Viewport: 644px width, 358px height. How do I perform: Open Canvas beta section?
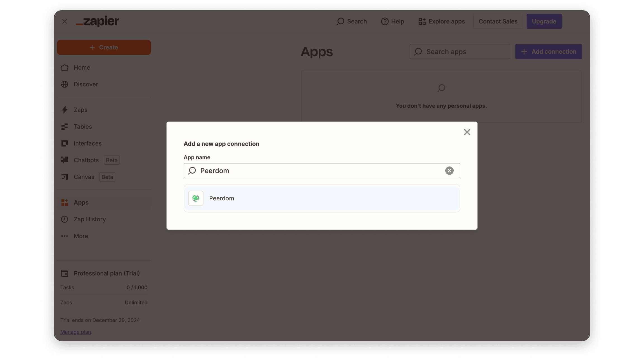tap(84, 177)
